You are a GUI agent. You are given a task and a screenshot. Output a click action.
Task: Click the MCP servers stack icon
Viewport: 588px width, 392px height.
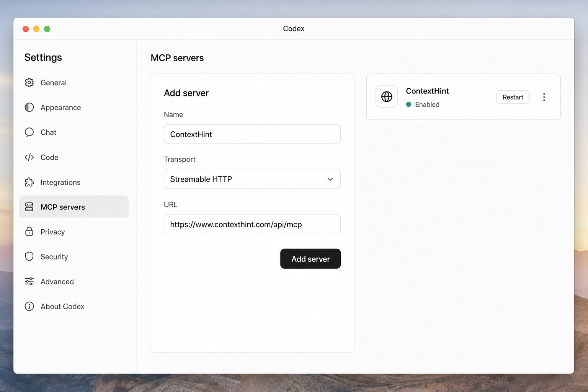29,207
